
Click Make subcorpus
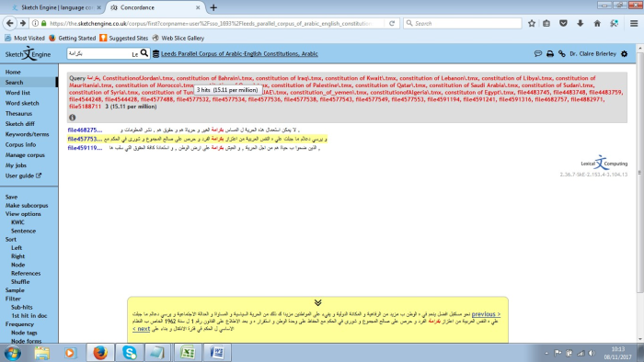(27, 206)
